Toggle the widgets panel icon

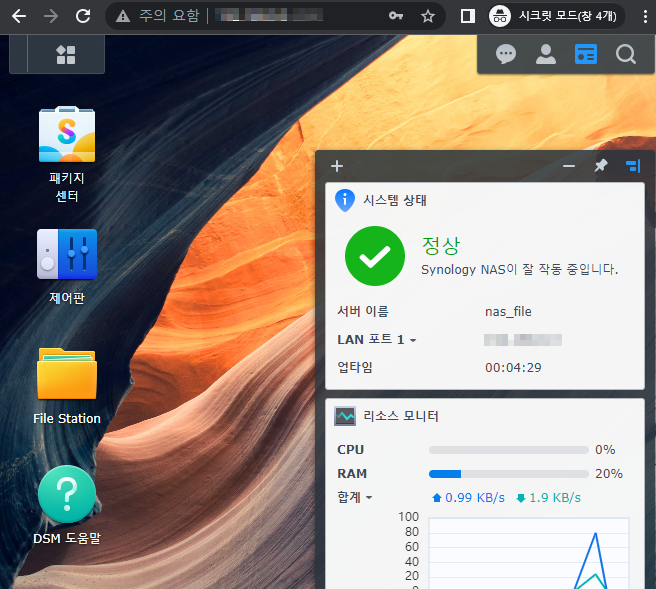586,54
